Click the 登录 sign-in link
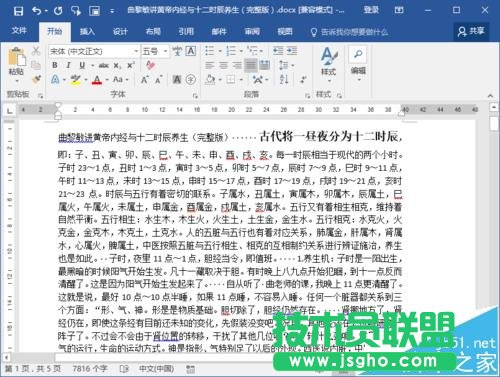 pyautogui.click(x=371, y=10)
